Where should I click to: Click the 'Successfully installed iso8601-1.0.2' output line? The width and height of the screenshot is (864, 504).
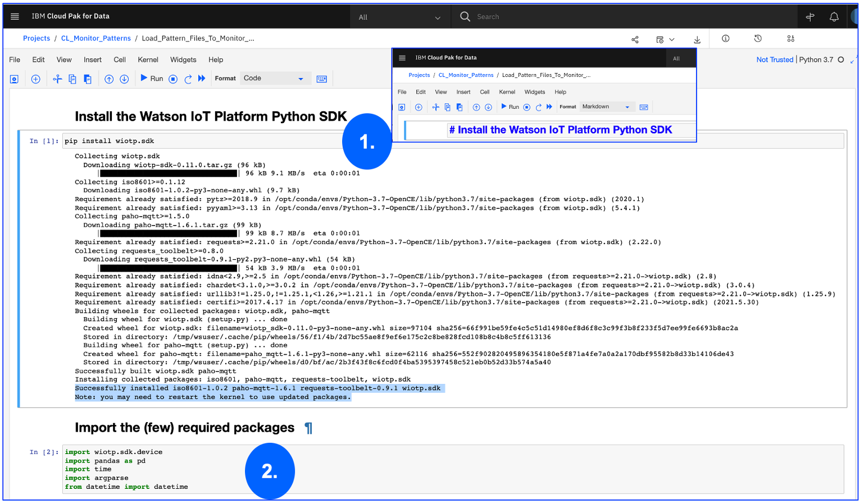tap(258, 388)
